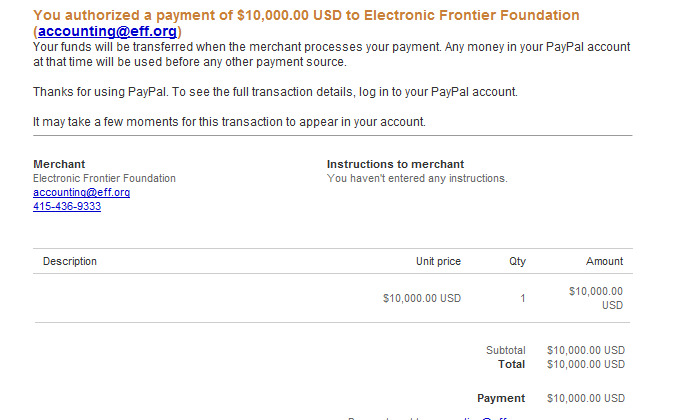Click the bold 'Total' label

click(511, 364)
